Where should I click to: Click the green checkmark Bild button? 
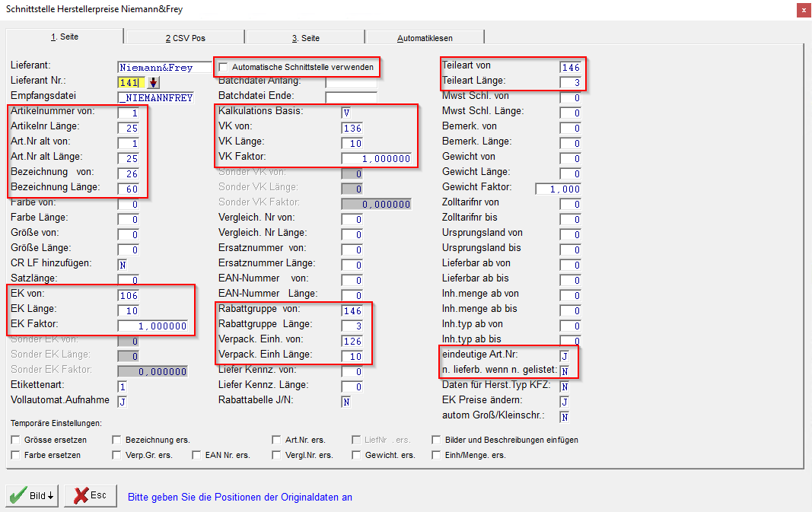32,495
